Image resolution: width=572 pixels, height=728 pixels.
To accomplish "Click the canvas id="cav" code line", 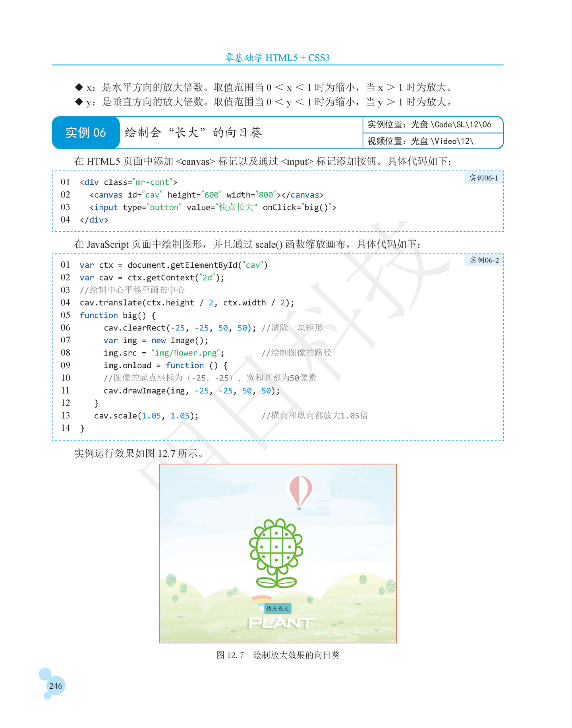I will click(207, 195).
